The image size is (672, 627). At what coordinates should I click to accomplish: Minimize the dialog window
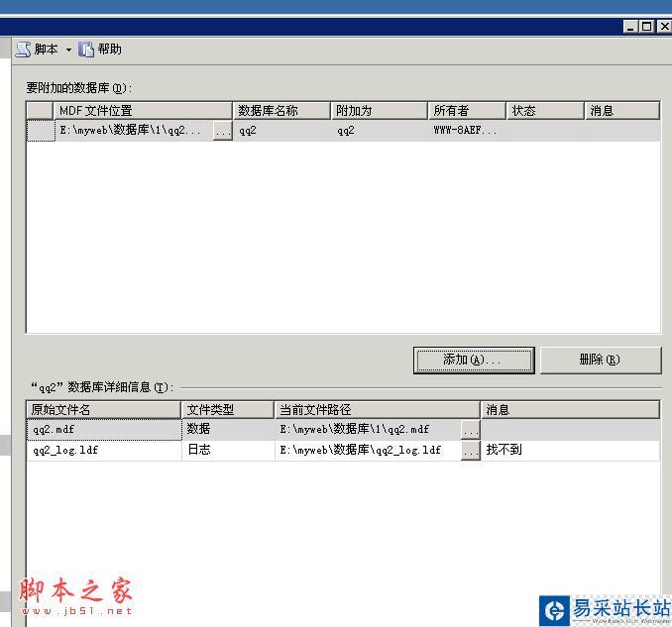(x=630, y=27)
